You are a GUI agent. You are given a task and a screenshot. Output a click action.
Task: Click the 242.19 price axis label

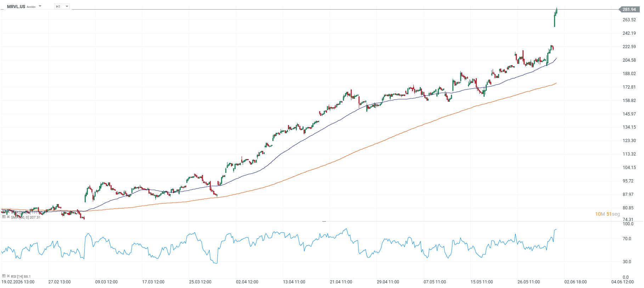point(629,33)
